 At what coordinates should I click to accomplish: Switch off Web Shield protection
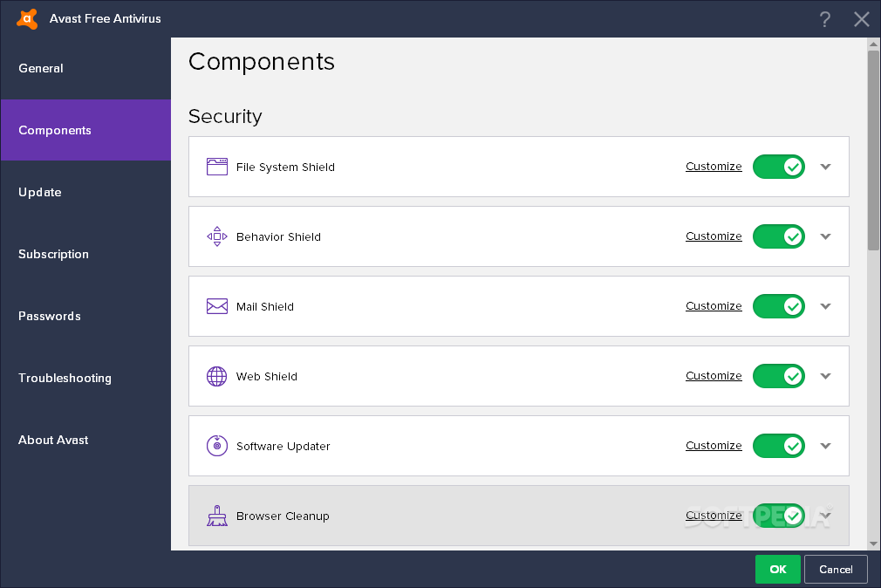pos(779,376)
